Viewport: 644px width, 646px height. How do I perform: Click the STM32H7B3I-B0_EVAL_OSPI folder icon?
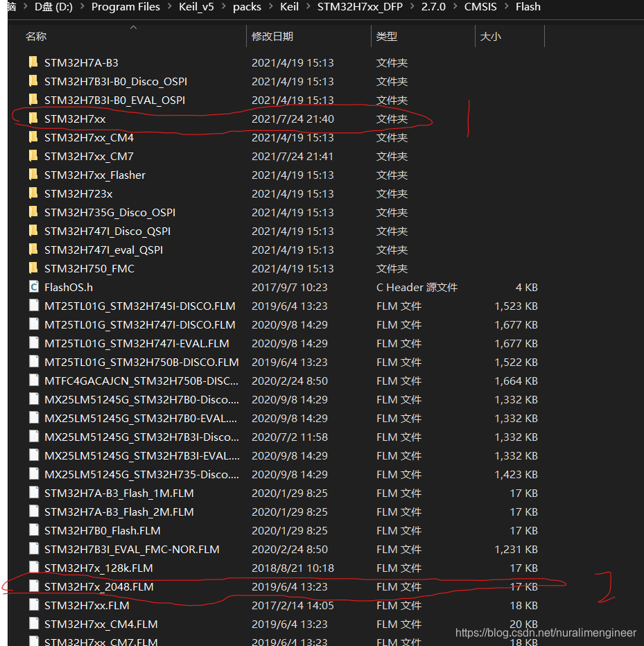[x=33, y=100]
